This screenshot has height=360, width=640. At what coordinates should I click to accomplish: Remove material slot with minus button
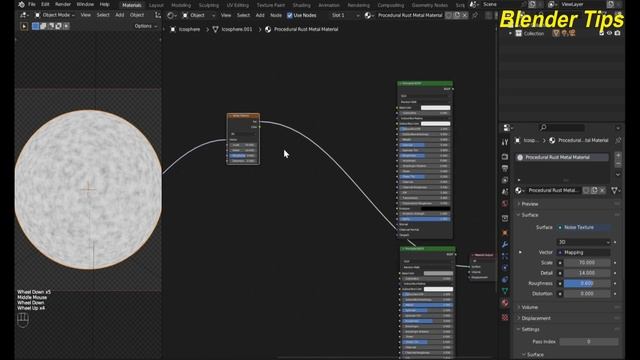point(618,164)
